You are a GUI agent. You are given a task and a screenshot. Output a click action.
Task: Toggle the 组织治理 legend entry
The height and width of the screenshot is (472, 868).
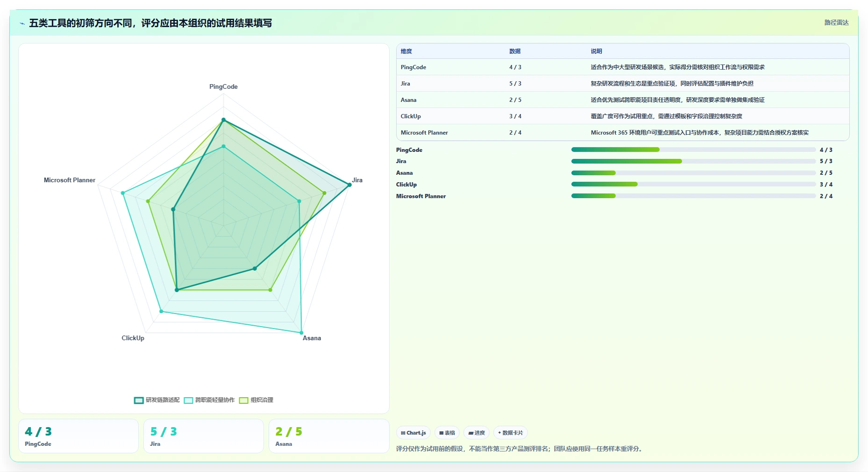(x=256, y=400)
